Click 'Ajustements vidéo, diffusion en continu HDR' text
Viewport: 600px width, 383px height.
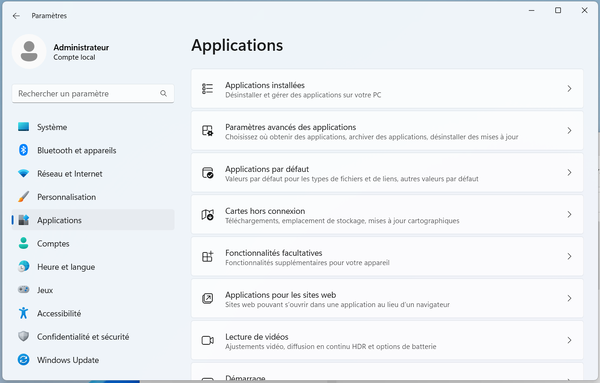point(331,347)
